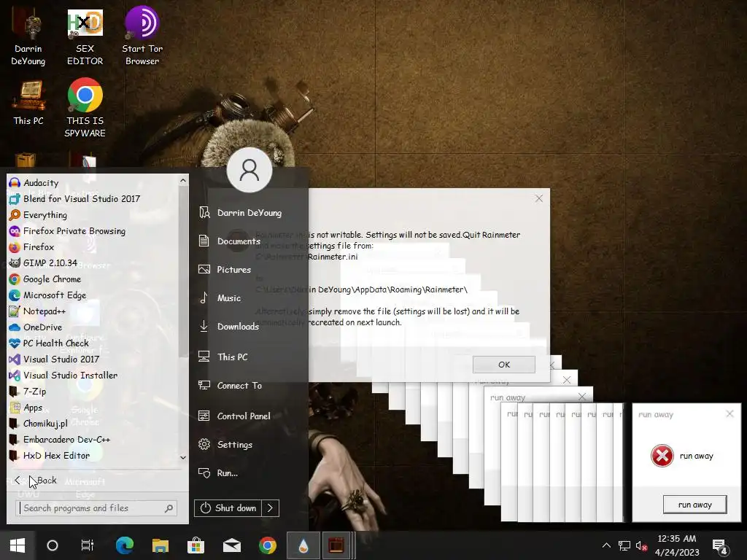
Task: Expand the 7-Zip folder
Action: pyautogui.click(x=93, y=392)
